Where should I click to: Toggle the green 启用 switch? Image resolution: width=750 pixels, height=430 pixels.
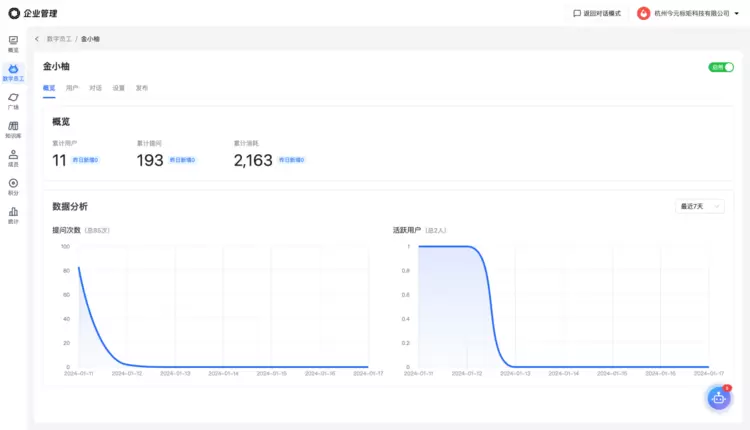721,67
